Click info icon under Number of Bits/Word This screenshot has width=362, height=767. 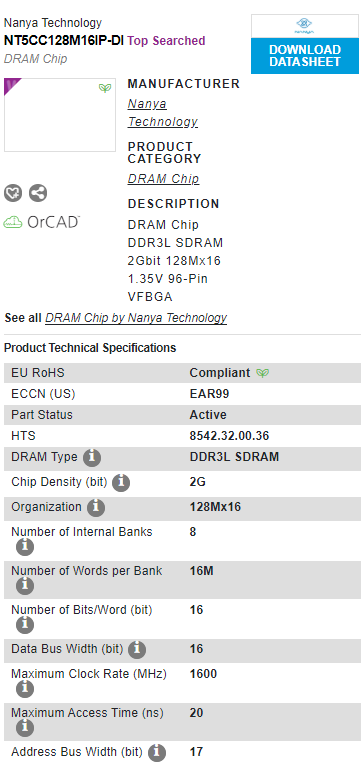25,625
